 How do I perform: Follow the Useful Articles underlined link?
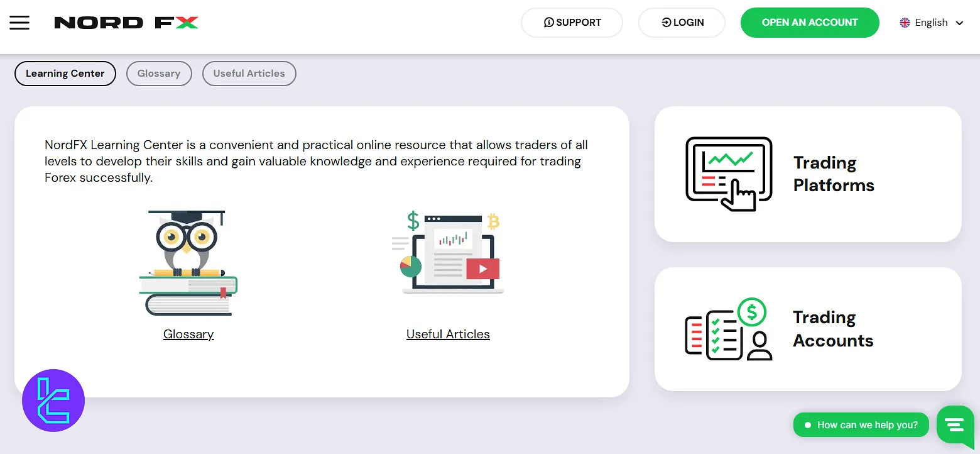(448, 335)
